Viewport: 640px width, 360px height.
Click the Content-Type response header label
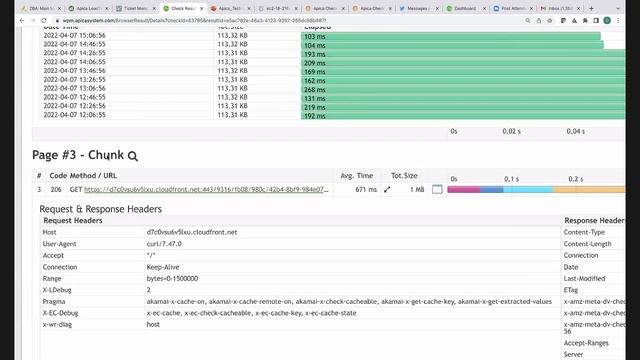coord(584,232)
